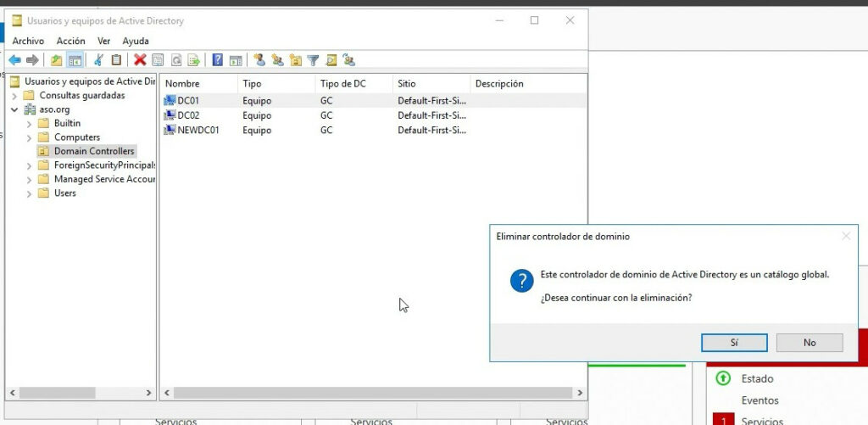Confirm deletion with the Sí button
The width and height of the screenshot is (868, 425).
coord(734,343)
